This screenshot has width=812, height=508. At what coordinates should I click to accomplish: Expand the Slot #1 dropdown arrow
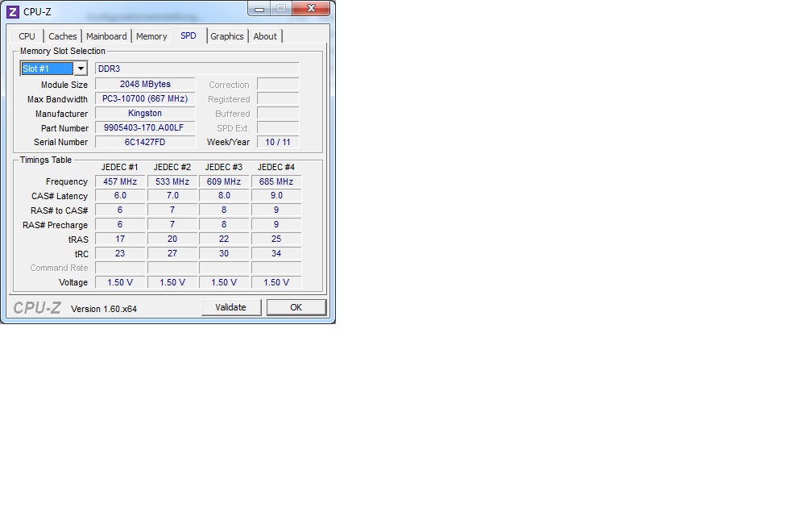pos(81,69)
